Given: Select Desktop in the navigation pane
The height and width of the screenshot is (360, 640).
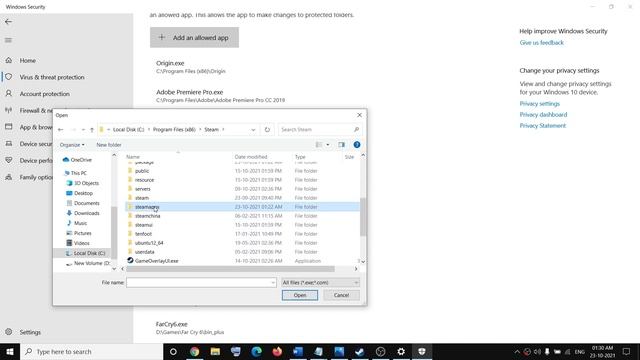Looking at the screenshot, I should click(x=83, y=193).
